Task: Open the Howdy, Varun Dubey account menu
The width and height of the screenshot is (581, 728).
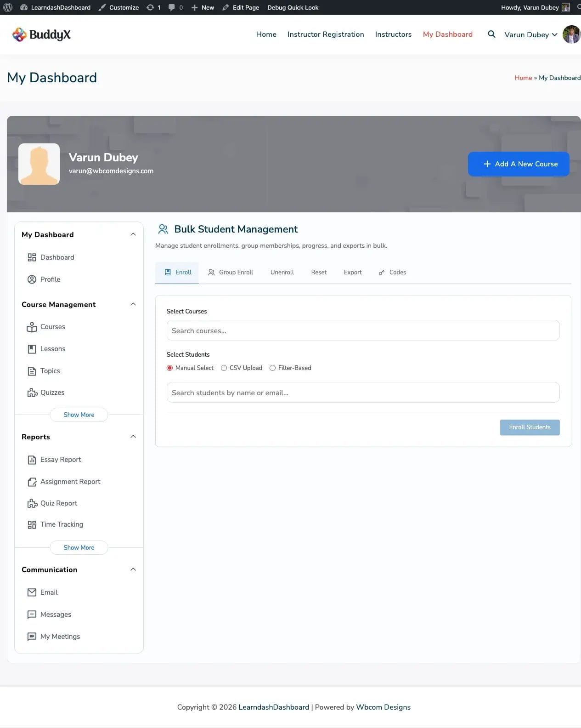Action: point(535,7)
